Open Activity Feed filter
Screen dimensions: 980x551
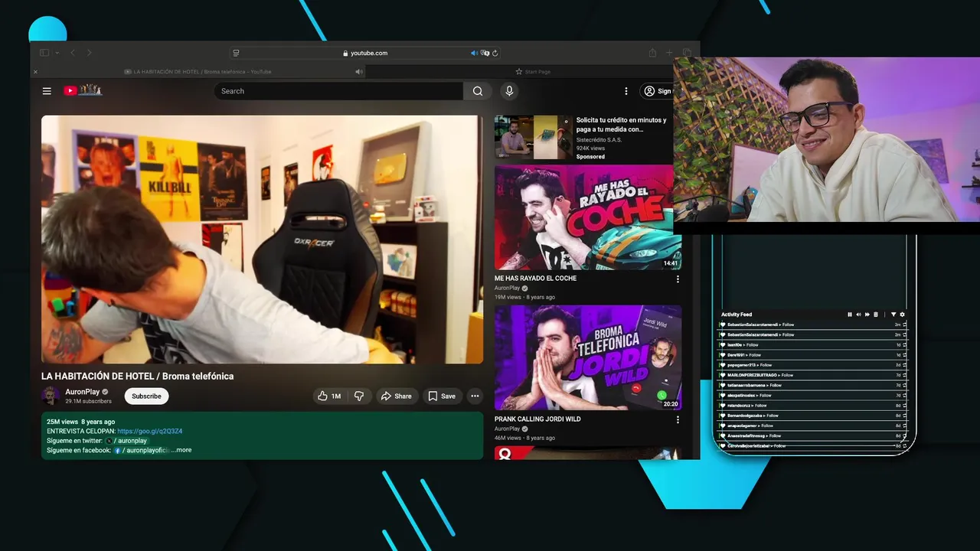(893, 315)
